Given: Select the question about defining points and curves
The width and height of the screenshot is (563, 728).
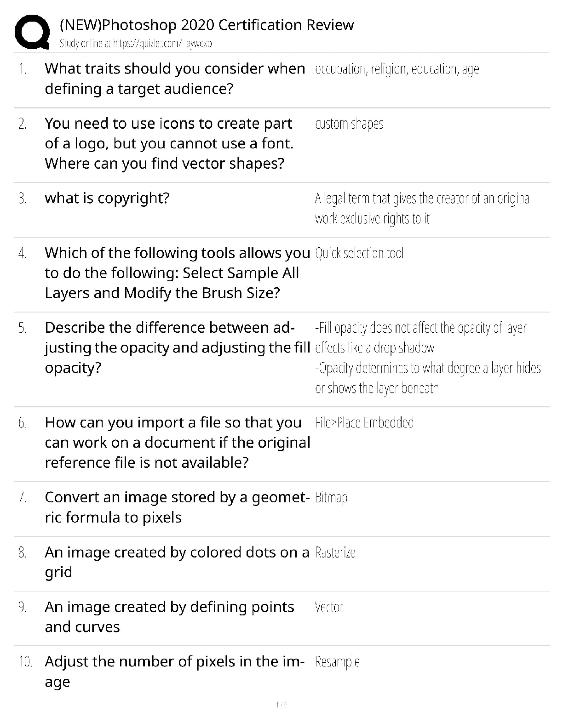Looking at the screenshot, I should tap(169, 617).
